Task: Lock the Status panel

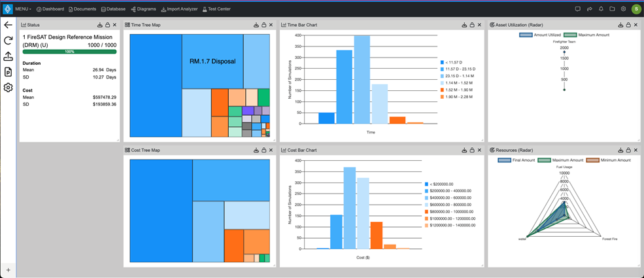Action: [x=107, y=25]
